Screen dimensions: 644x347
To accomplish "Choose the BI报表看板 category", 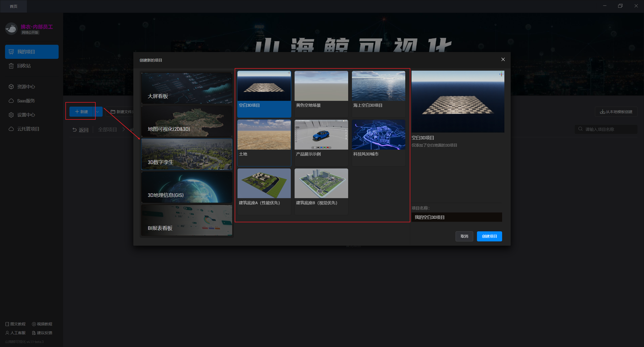I will pyautogui.click(x=187, y=220).
